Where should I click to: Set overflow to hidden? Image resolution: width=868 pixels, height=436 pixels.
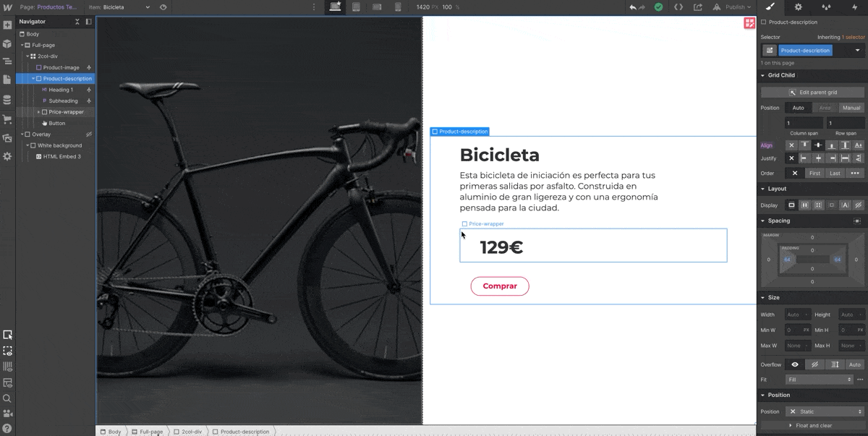pyautogui.click(x=814, y=364)
